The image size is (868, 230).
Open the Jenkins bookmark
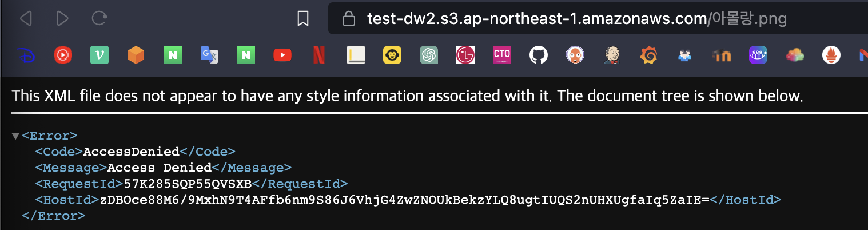[x=611, y=55]
